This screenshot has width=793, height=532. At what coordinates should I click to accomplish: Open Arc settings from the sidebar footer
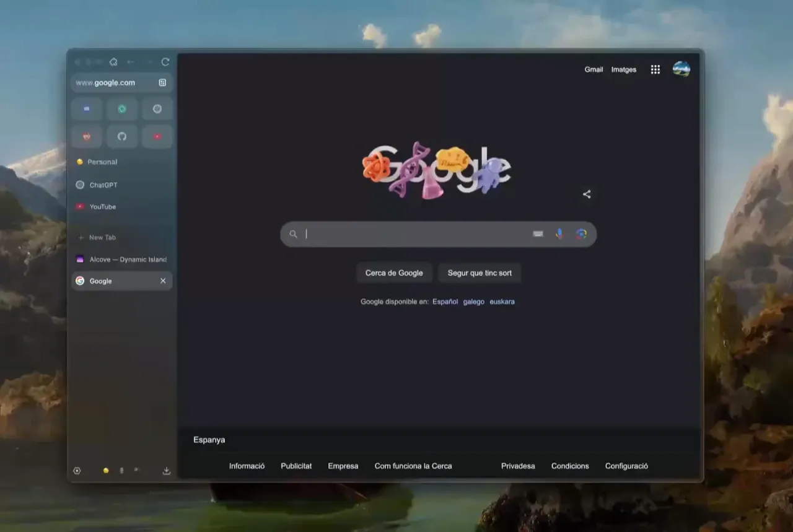[x=77, y=471]
